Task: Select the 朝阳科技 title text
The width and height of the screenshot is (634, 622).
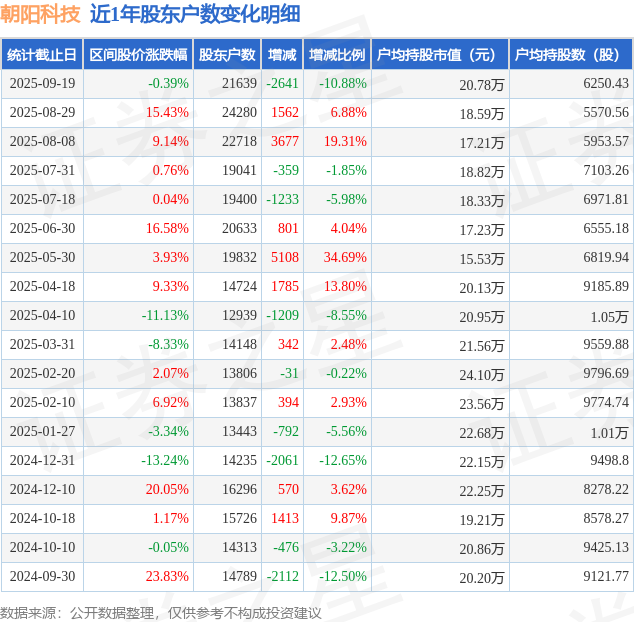Action: coord(40,14)
